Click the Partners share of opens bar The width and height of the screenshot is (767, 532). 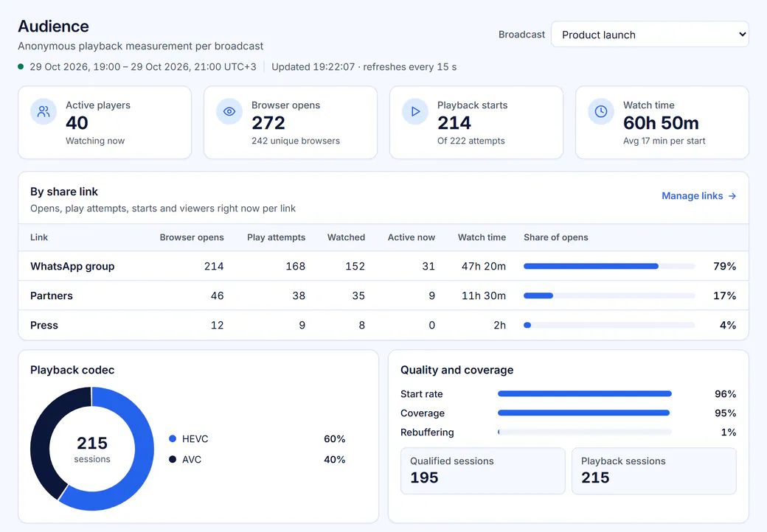[x=609, y=295]
